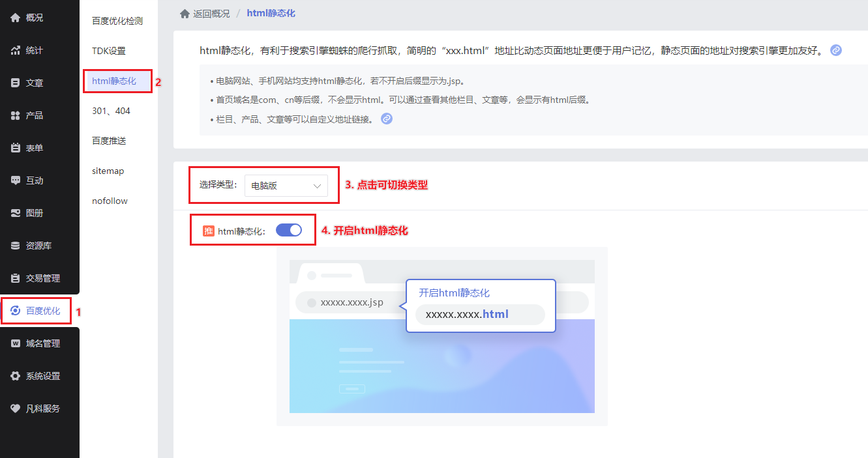Click link icon after 自定义地址链接 note

(387, 119)
